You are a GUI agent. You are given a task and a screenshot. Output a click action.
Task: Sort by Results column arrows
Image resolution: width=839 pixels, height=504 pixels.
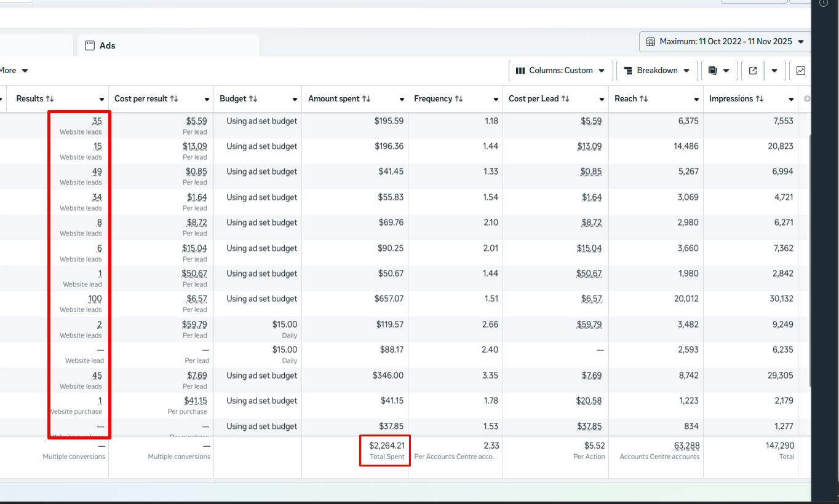click(50, 99)
